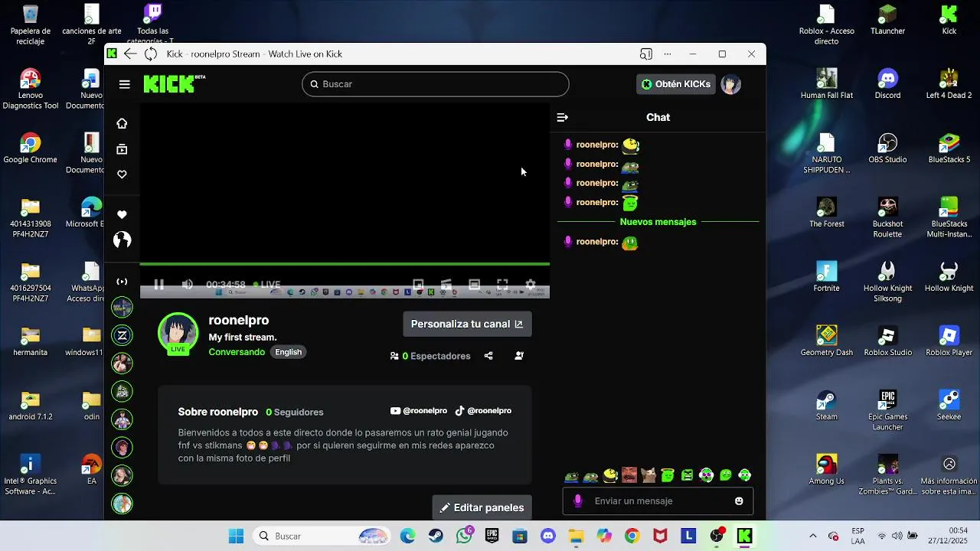Viewport: 980px width, 551px height.
Task: Share the roonelpro stream
Action: click(x=488, y=356)
